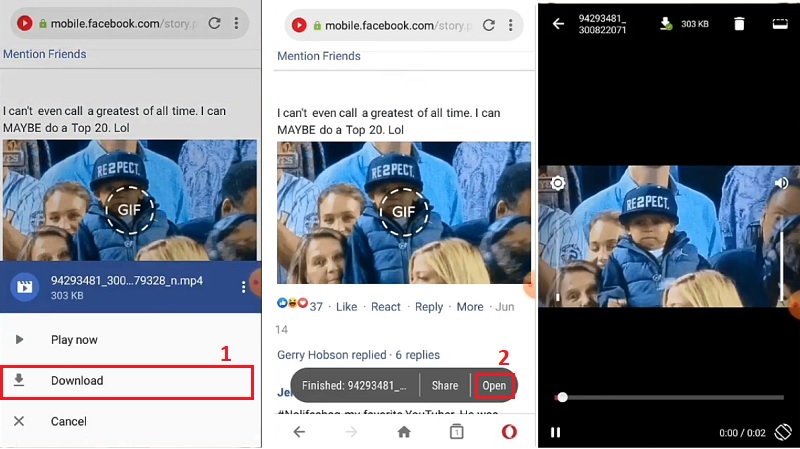Image resolution: width=800 pixels, height=449 pixels.
Task: Click screen rotate icon in player
Action: (x=783, y=432)
